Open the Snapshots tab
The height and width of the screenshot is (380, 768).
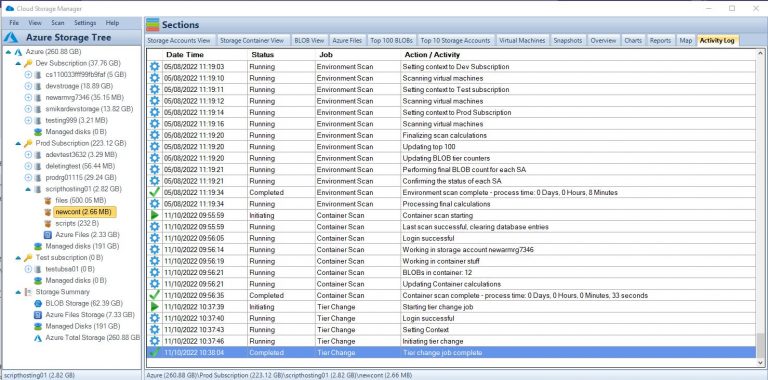tap(568, 41)
